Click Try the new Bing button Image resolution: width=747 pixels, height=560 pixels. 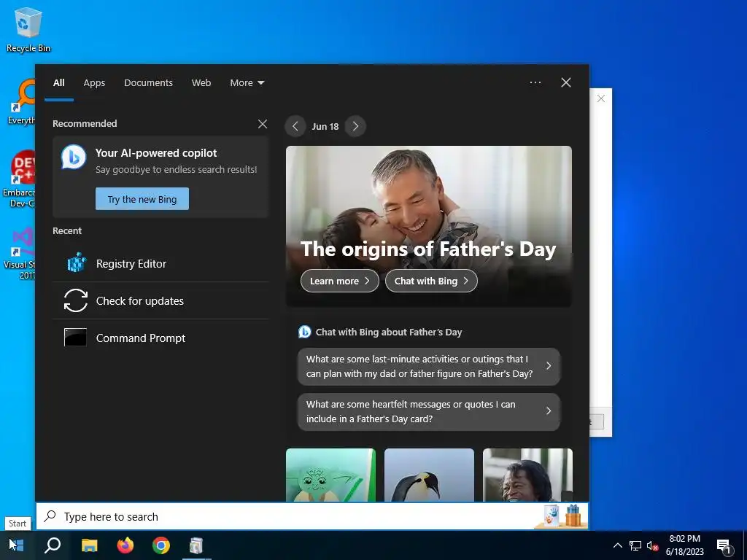click(142, 198)
